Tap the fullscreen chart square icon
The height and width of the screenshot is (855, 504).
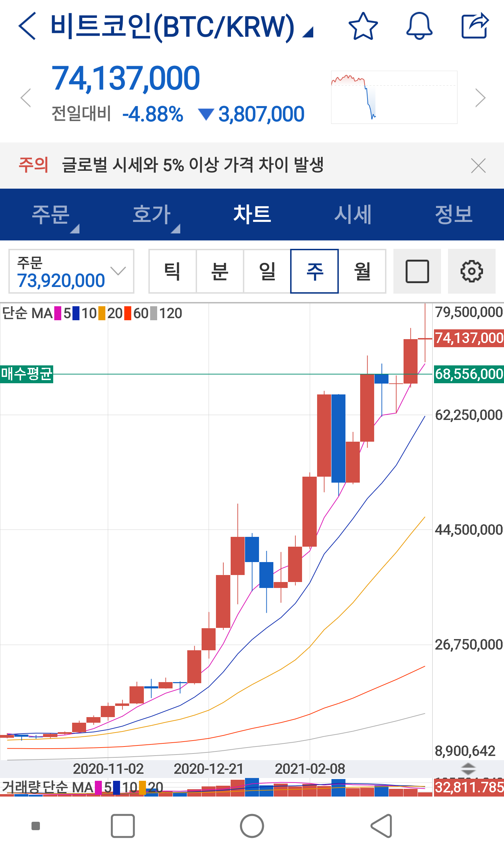(x=417, y=271)
